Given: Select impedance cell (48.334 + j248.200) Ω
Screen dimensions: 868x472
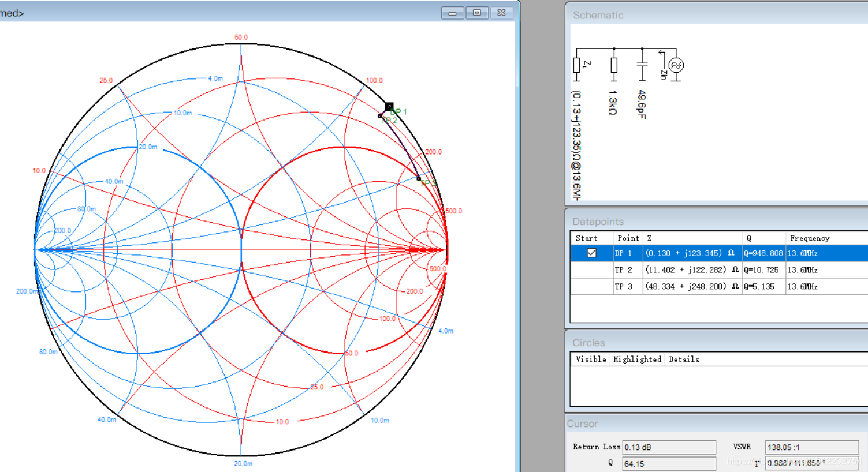Looking at the screenshot, I should [692, 286].
